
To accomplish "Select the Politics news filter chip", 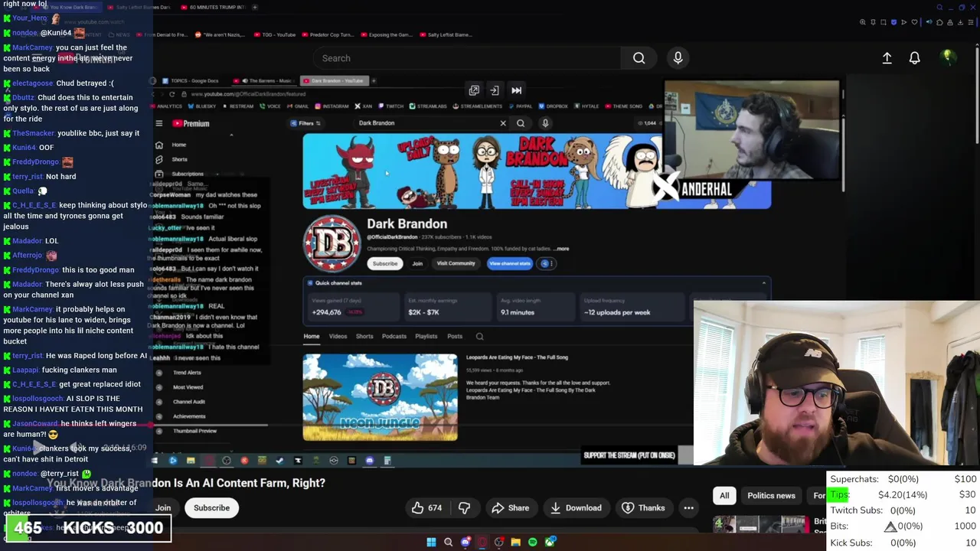I will [x=771, y=495].
